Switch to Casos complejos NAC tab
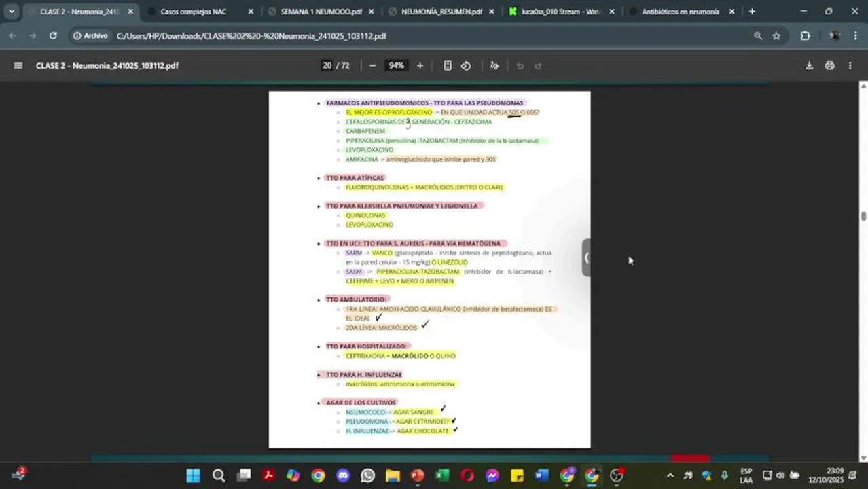The image size is (868, 489). (194, 12)
